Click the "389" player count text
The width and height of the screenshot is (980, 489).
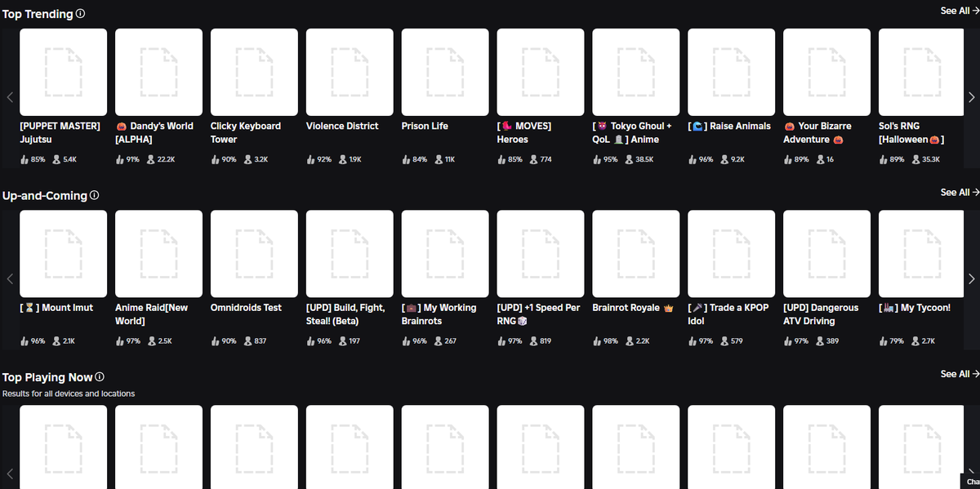coord(832,341)
